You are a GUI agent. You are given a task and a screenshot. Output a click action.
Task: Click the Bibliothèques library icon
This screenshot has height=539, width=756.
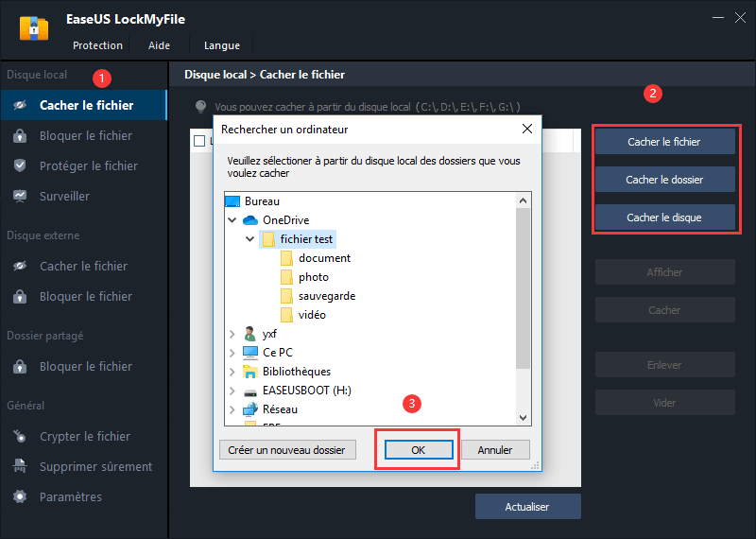(x=250, y=372)
